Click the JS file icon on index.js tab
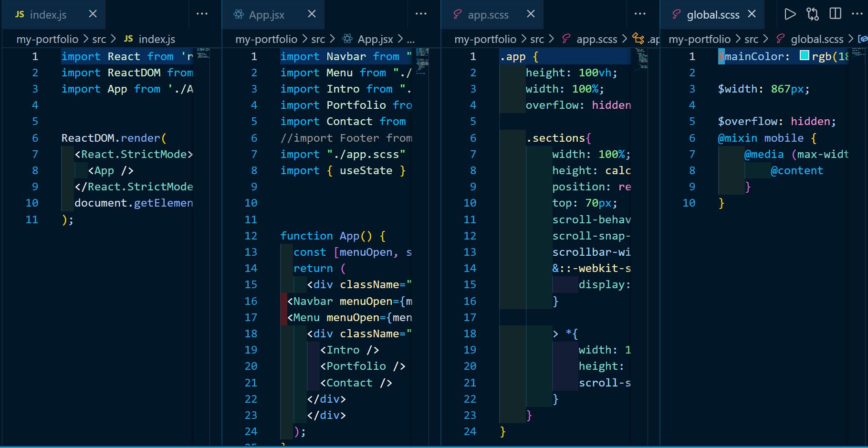 coord(20,15)
